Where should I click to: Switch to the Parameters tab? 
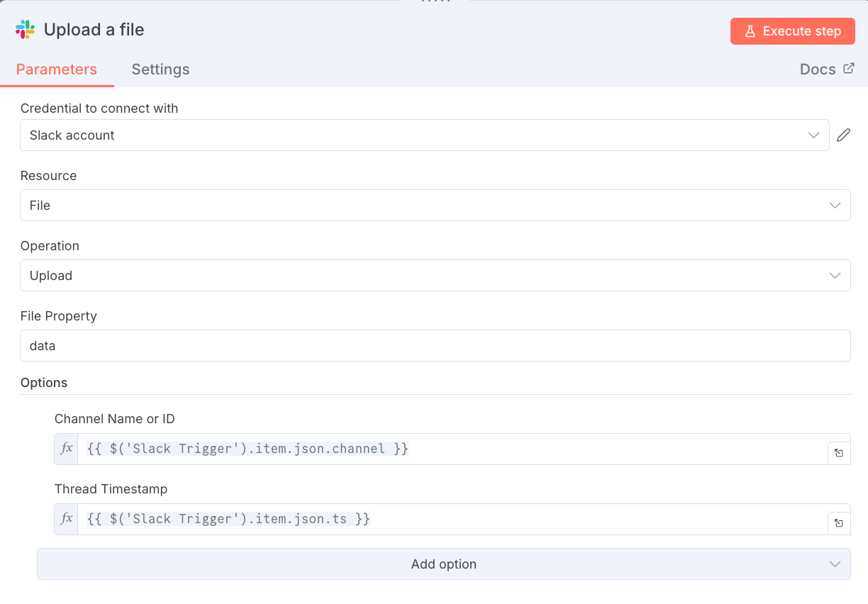point(57,69)
